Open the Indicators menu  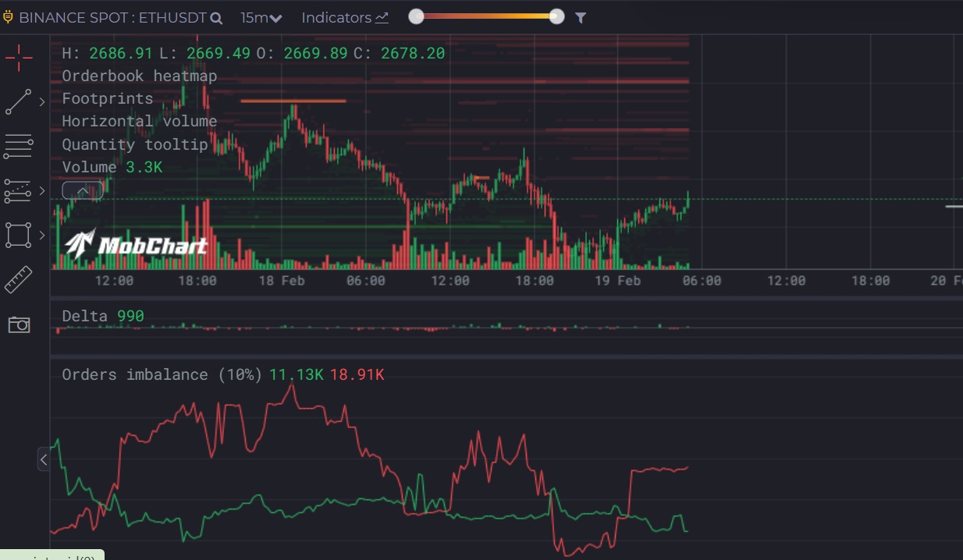pos(344,17)
